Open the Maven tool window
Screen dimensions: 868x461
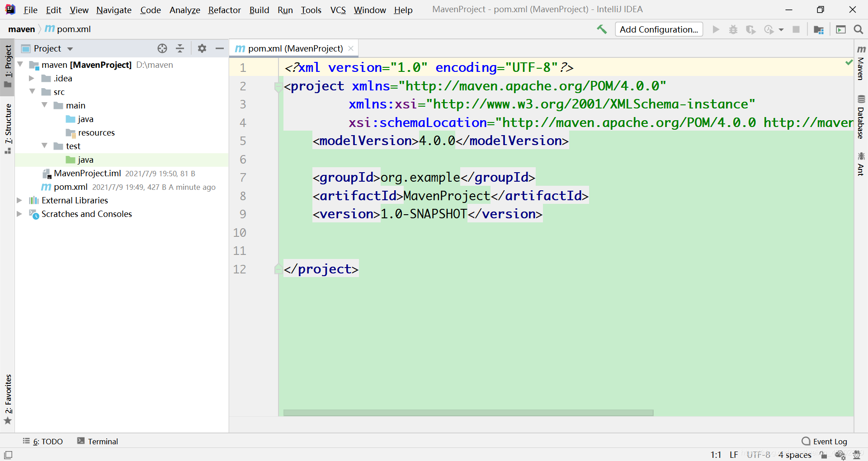tap(861, 62)
